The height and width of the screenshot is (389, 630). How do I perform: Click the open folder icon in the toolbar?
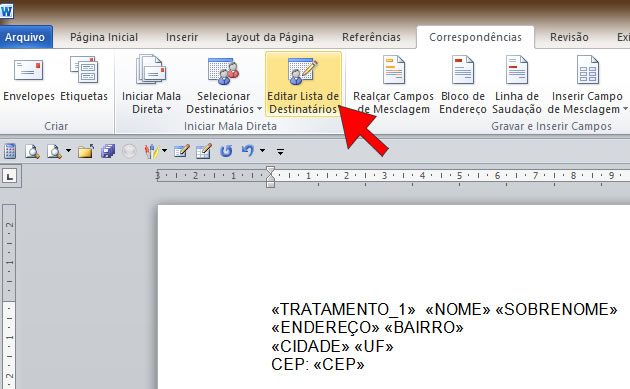click(86, 152)
